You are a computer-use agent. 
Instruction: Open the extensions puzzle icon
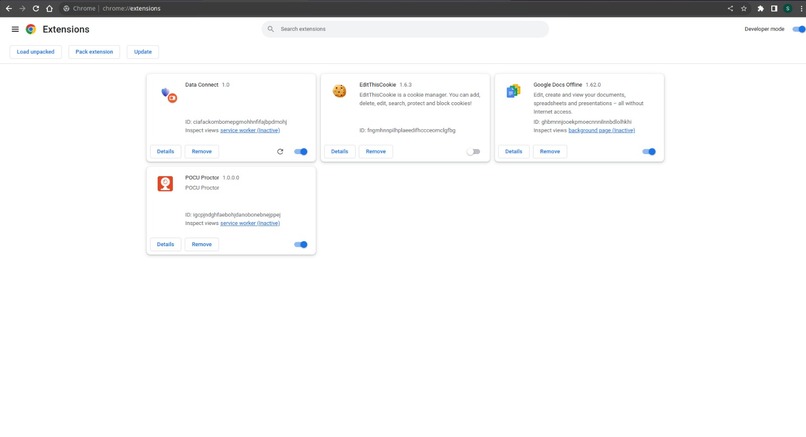pyautogui.click(x=761, y=8)
